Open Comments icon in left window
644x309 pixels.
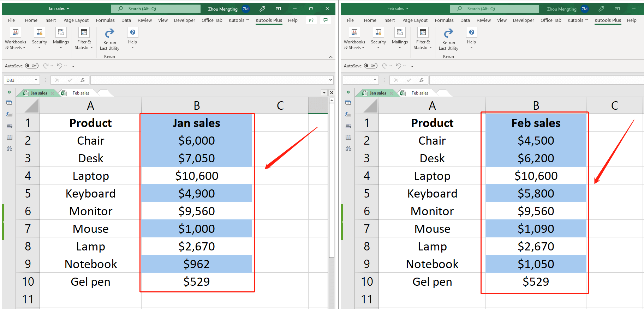[325, 20]
